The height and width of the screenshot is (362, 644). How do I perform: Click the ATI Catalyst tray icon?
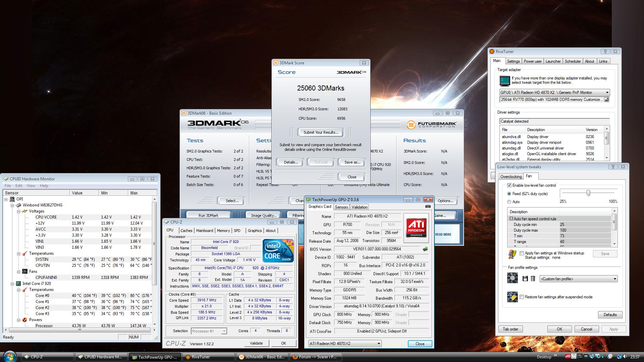point(568,357)
